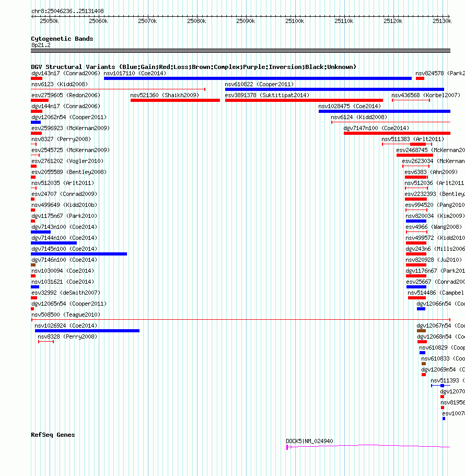Click the nsv521360 (Shaikh2009) red loss bar
The width and height of the screenshot is (465, 476).
click(175, 100)
